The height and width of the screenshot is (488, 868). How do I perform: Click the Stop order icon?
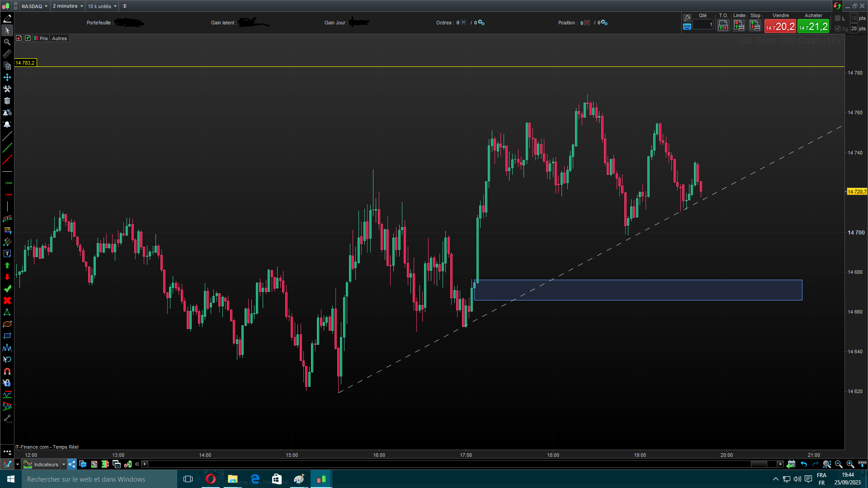coord(755,26)
